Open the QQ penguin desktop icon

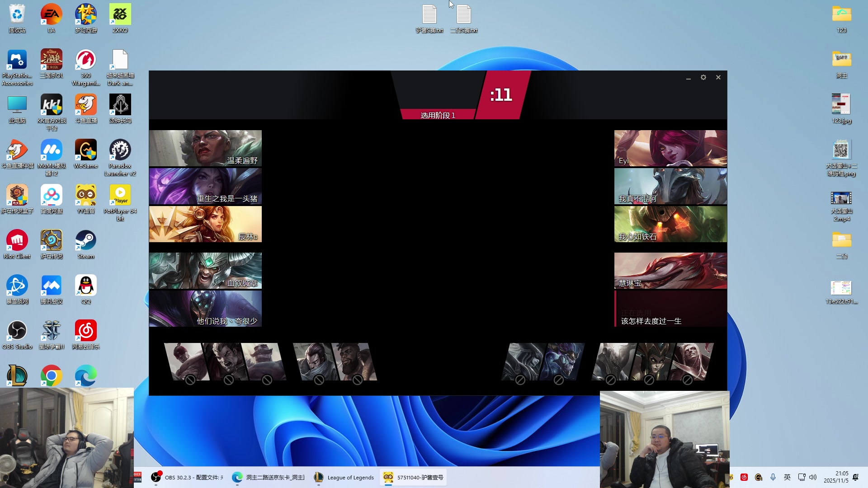click(85, 286)
